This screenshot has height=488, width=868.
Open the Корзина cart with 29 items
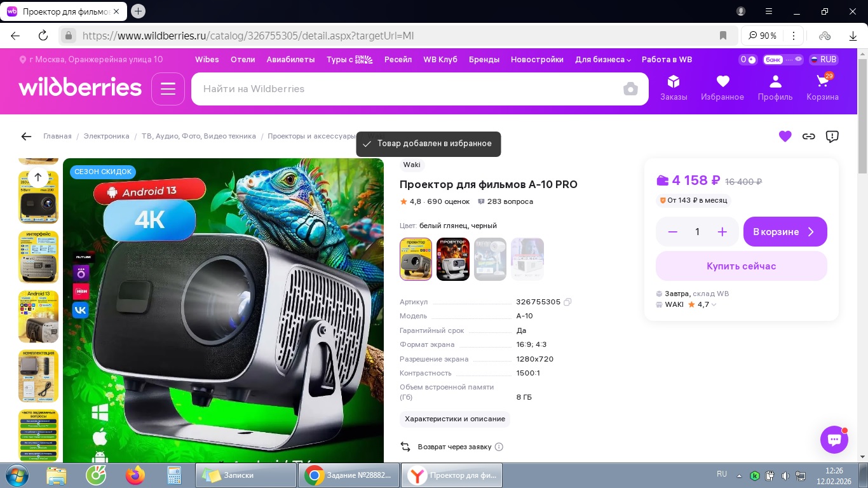pyautogui.click(x=823, y=88)
